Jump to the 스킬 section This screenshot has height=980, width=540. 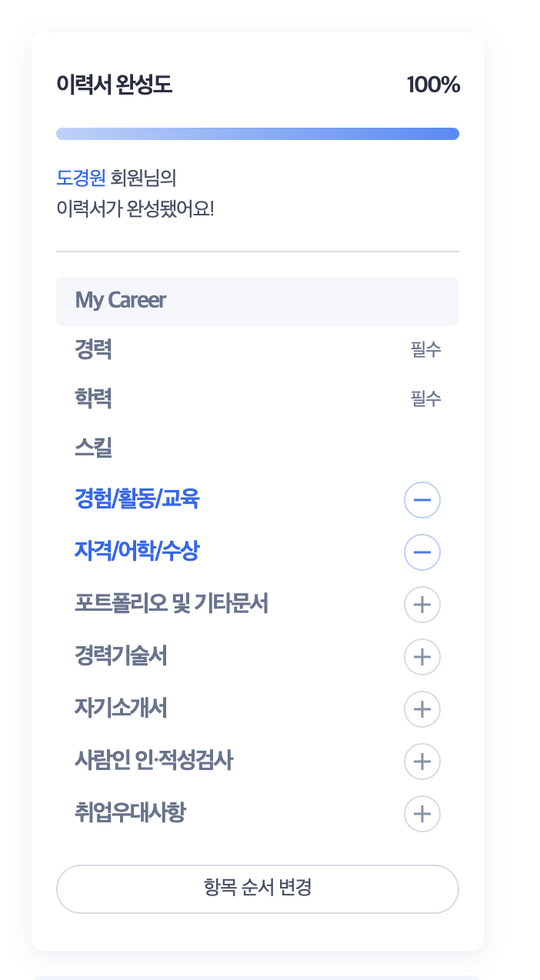[x=93, y=448]
